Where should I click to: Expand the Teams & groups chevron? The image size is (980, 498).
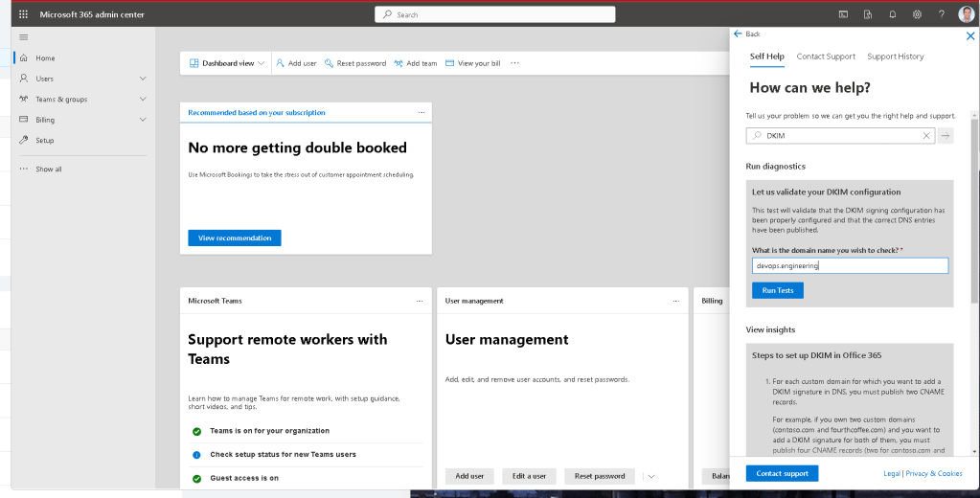click(143, 100)
